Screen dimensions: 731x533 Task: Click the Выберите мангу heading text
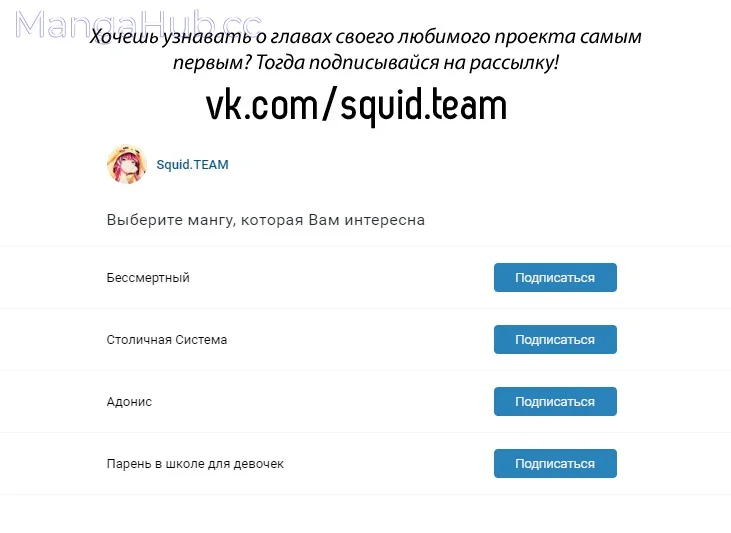[266, 220]
